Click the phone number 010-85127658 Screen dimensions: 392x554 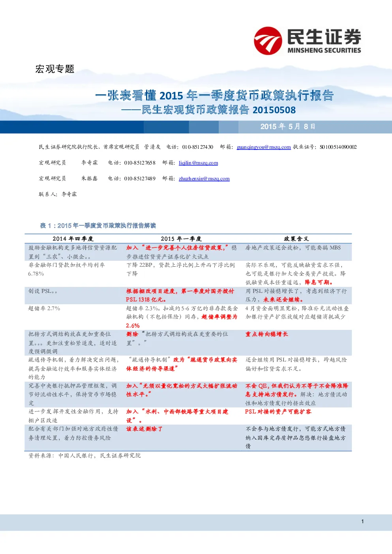(x=140, y=163)
